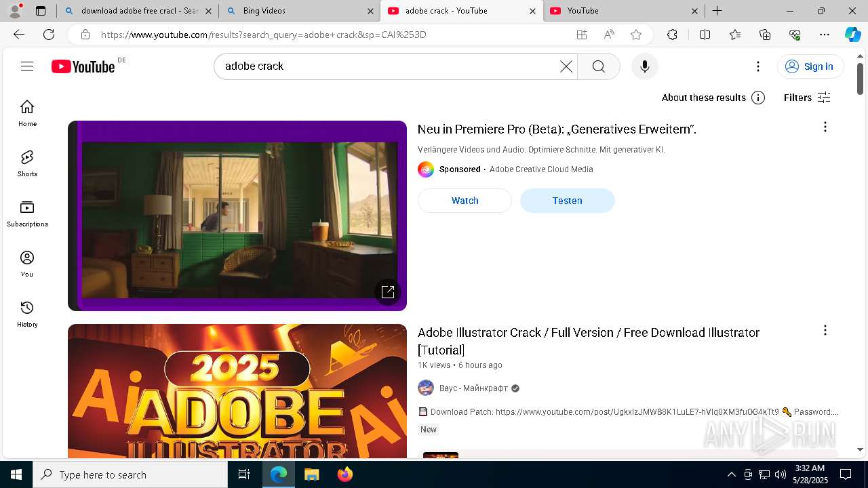868x488 pixels.
Task: Open browser Extensions puzzle icon
Action: (x=672, y=35)
